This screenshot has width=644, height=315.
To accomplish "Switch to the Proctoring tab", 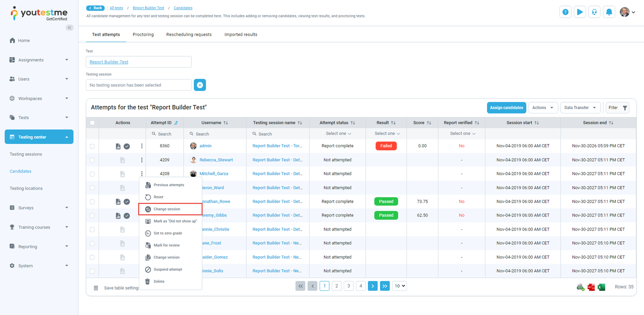I will click(143, 35).
